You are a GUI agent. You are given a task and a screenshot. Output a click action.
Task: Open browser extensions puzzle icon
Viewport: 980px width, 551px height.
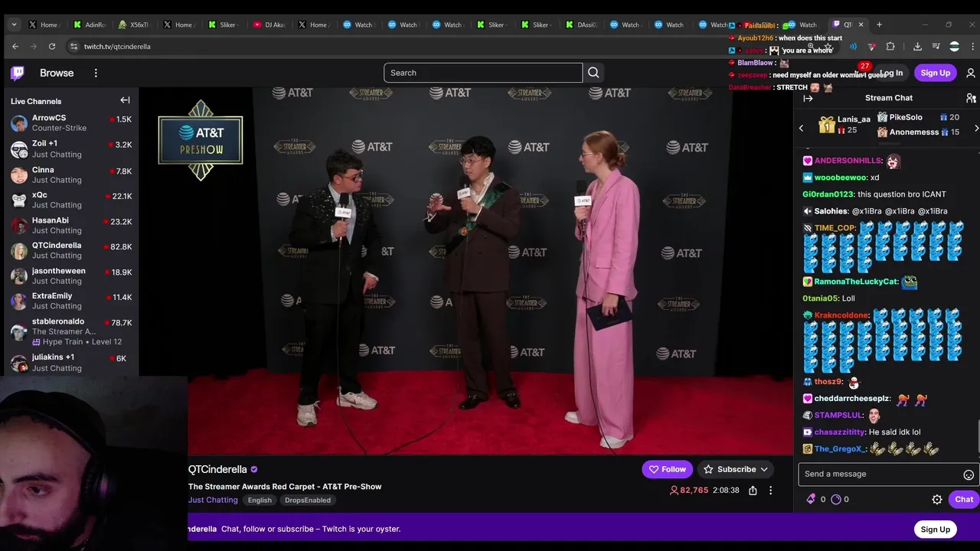click(890, 46)
